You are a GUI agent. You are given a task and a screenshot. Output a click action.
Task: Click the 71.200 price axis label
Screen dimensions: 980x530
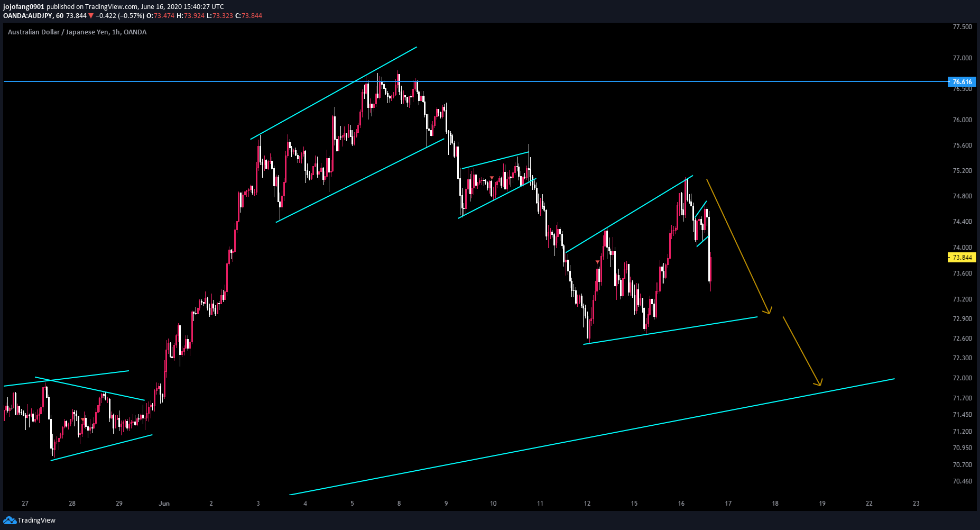[962, 432]
